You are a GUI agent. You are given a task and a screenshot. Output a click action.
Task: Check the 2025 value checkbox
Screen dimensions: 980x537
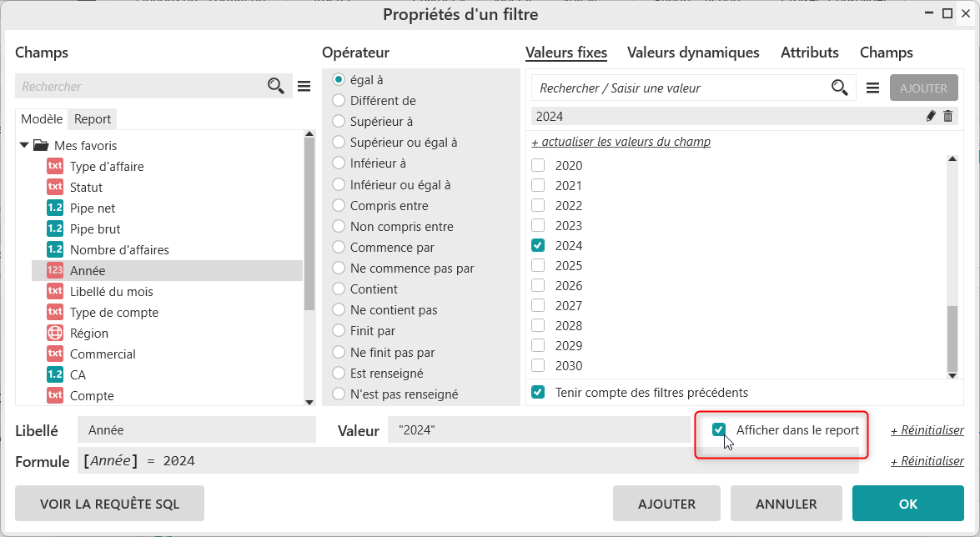[x=538, y=265]
